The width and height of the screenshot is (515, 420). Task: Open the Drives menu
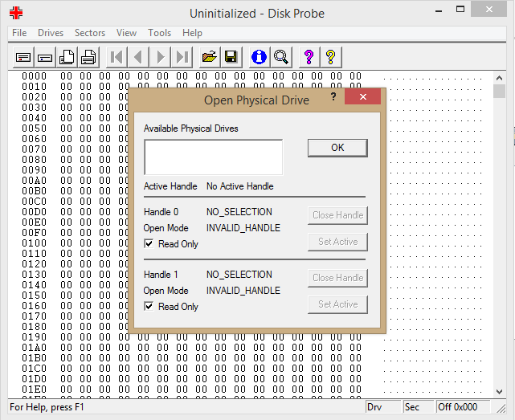(x=51, y=33)
